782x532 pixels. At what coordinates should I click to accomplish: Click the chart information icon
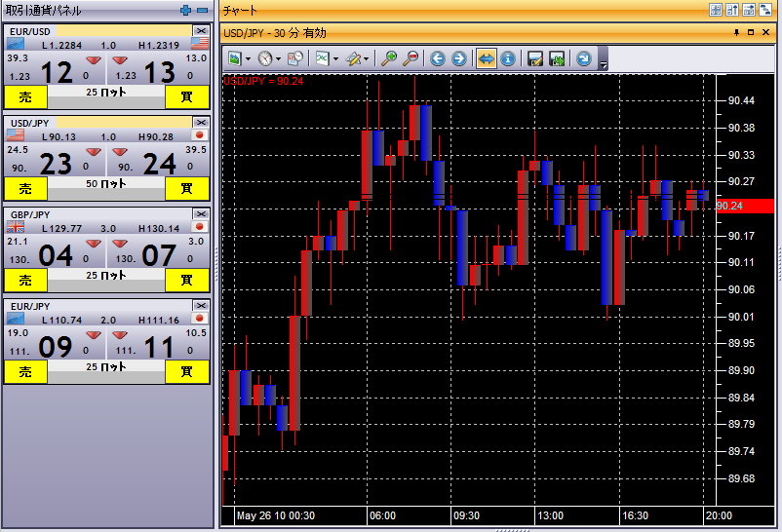click(507, 58)
